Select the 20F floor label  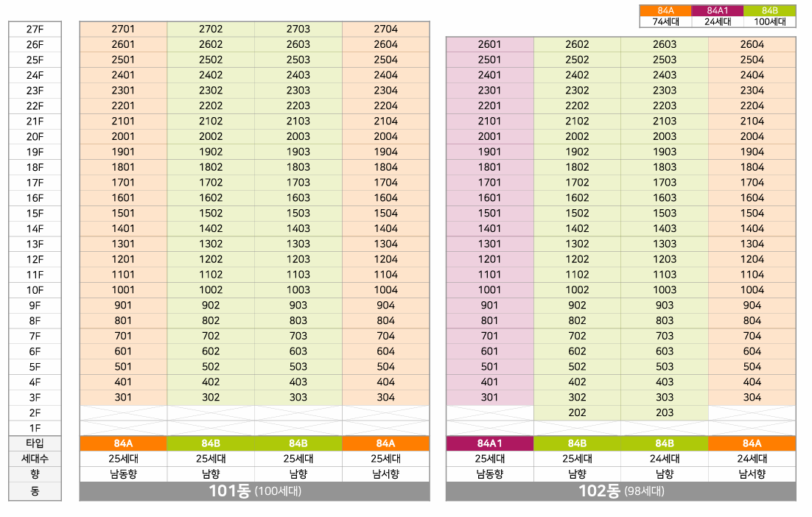click(35, 137)
